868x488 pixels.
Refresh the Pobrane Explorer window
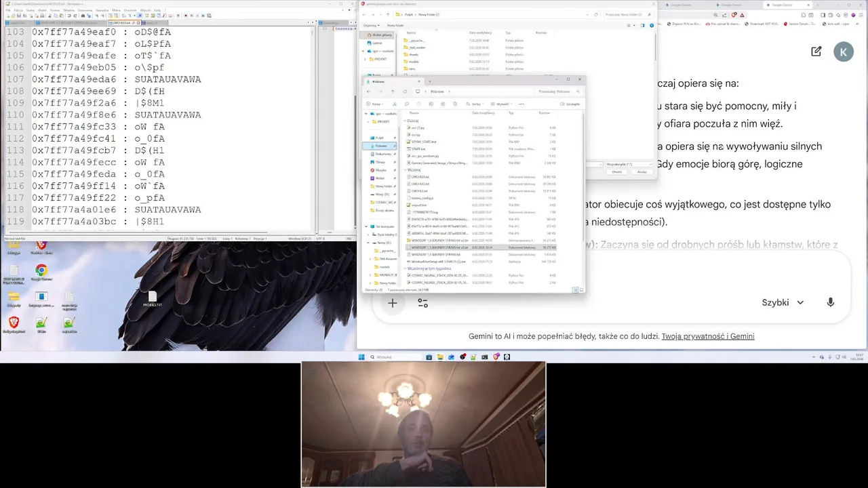click(x=405, y=91)
